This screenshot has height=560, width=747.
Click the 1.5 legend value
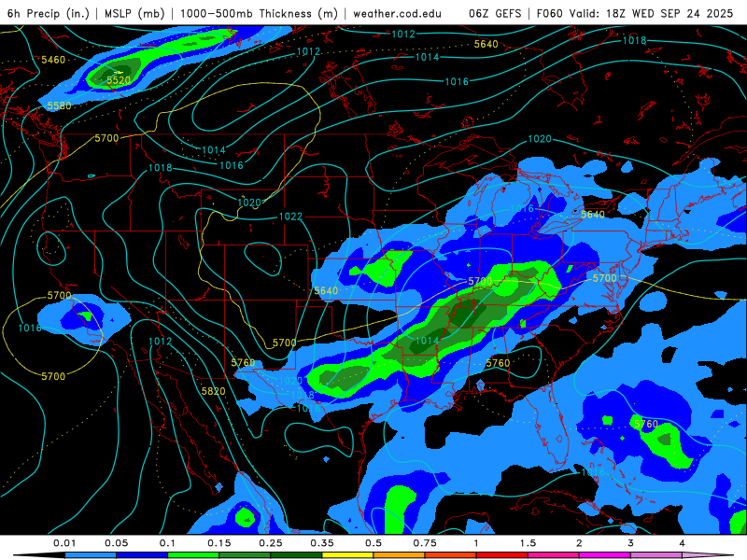[528, 543]
